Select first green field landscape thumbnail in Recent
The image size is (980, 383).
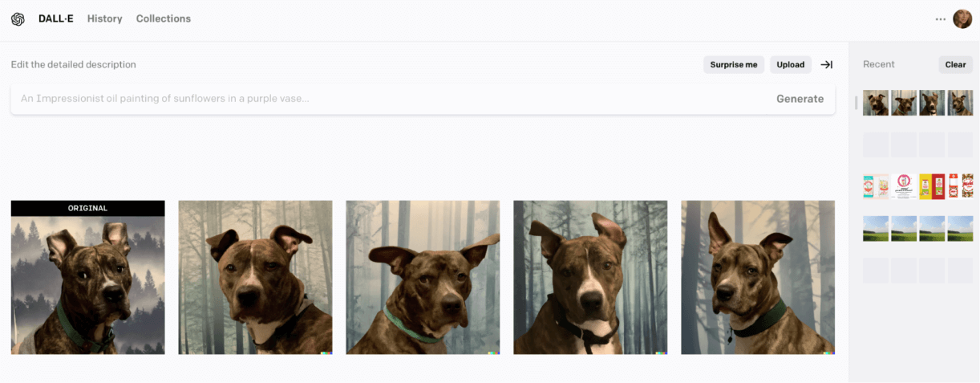(x=876, y=228)
